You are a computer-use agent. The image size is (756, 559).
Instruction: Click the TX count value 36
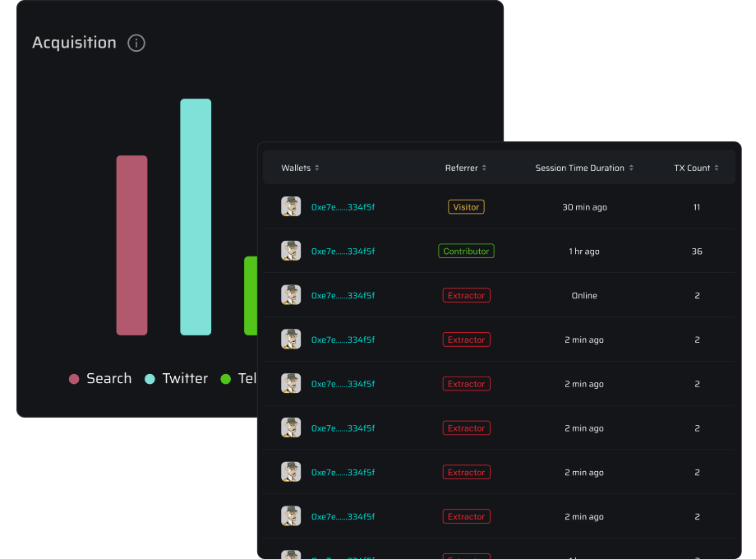[x=697, y=252]
